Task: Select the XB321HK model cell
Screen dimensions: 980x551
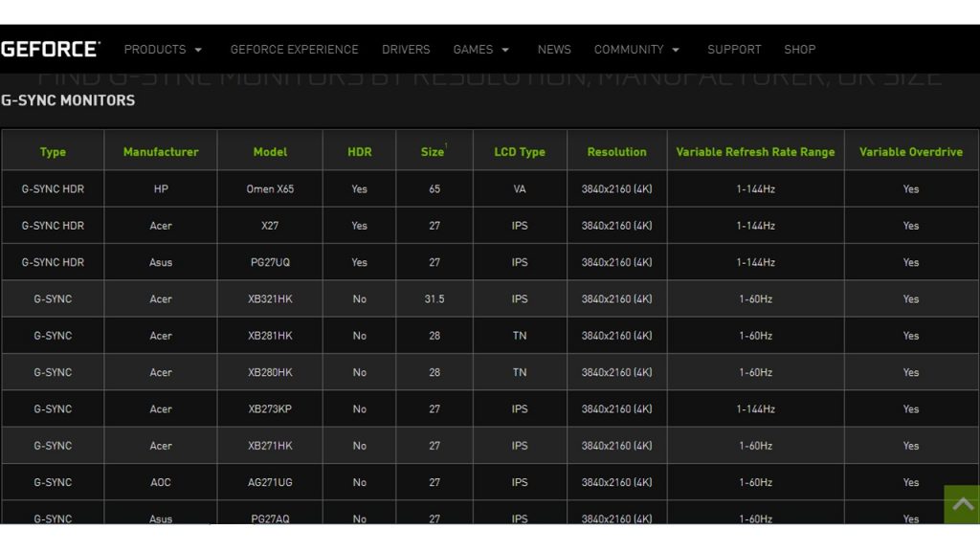Action: pos(270,299)
